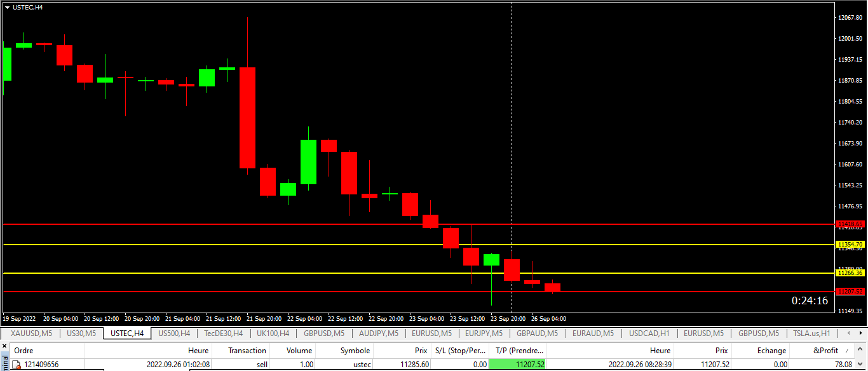Click the yellow 11266.36 price label
868x371 pixels.
coord(850,273)
